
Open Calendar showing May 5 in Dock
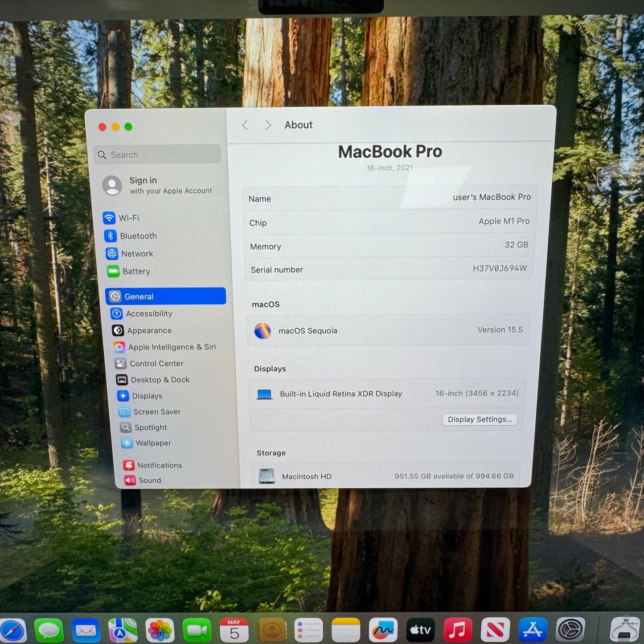coord(234,630)
